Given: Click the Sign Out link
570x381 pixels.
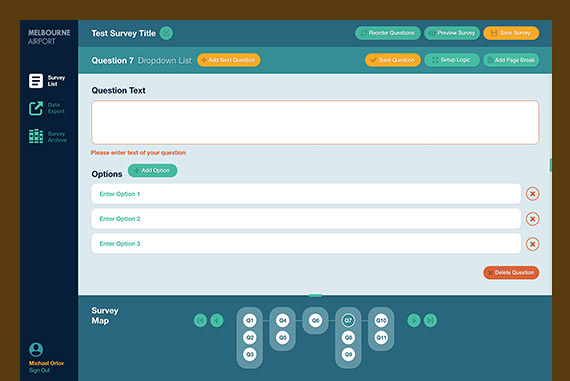Looking at the screenshot, I should 40,370.
